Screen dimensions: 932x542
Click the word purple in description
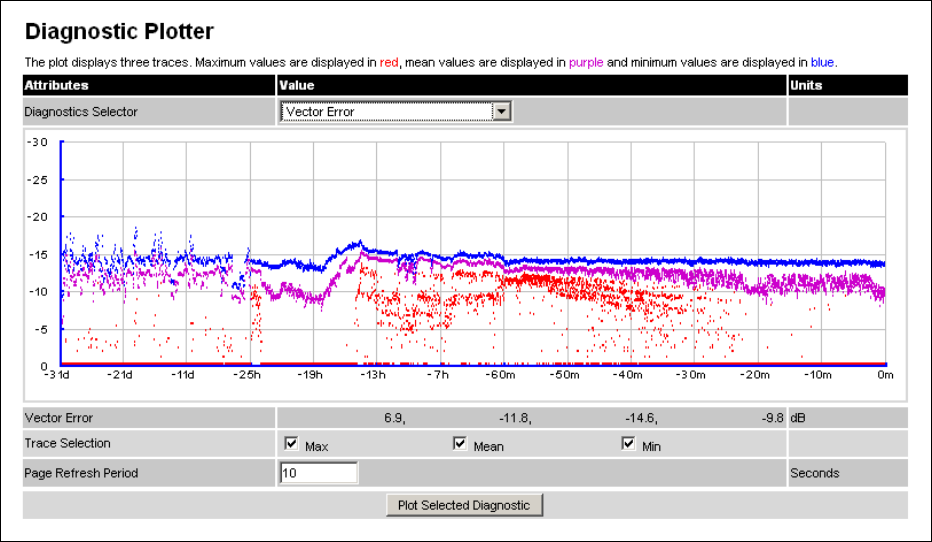tap(586, 62)
